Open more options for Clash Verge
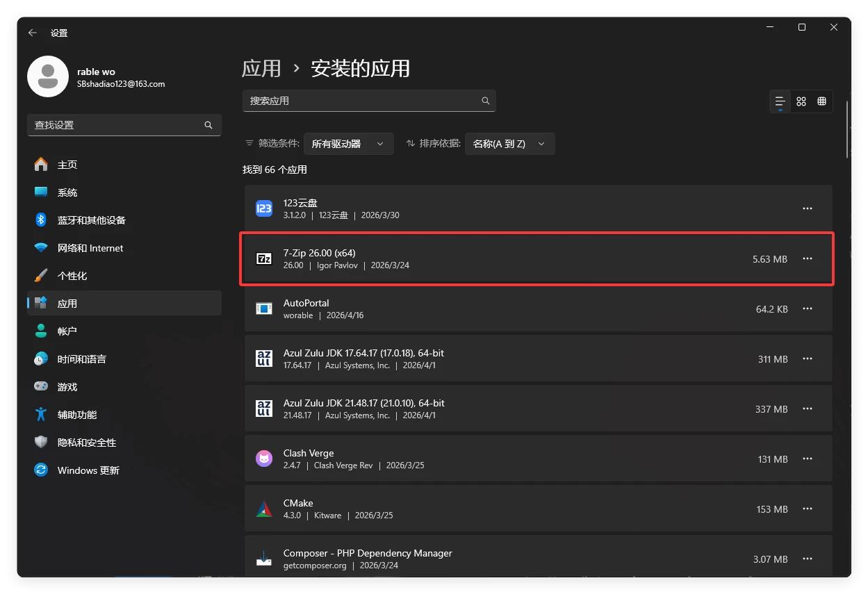Viewport: 868px width, 594px height. 807,459
